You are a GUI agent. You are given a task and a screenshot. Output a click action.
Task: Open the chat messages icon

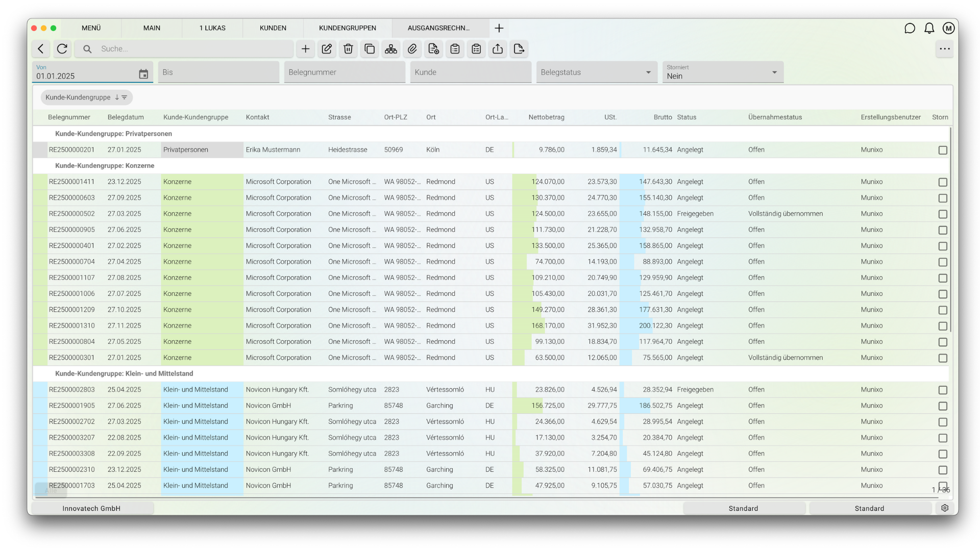(910, 28)
